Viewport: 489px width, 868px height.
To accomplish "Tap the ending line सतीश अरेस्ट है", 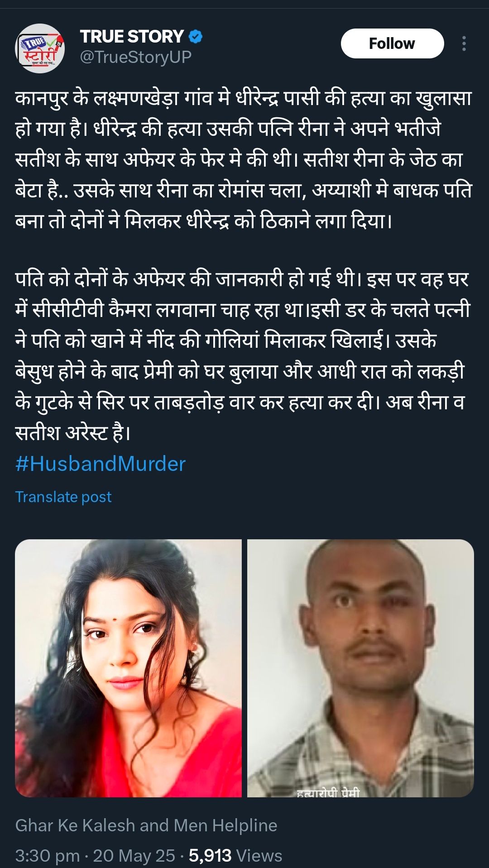I will [73, 432].
